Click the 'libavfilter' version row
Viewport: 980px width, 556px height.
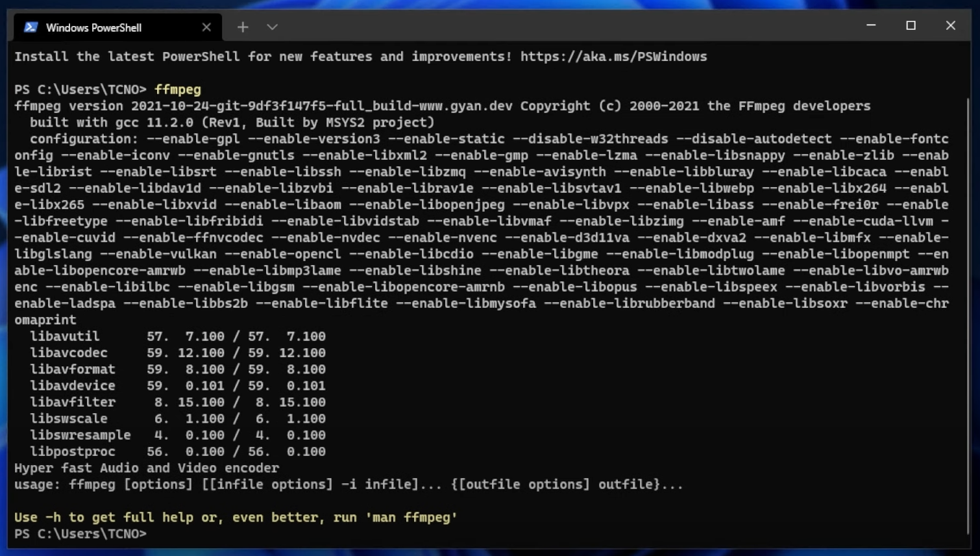point(177,402)
